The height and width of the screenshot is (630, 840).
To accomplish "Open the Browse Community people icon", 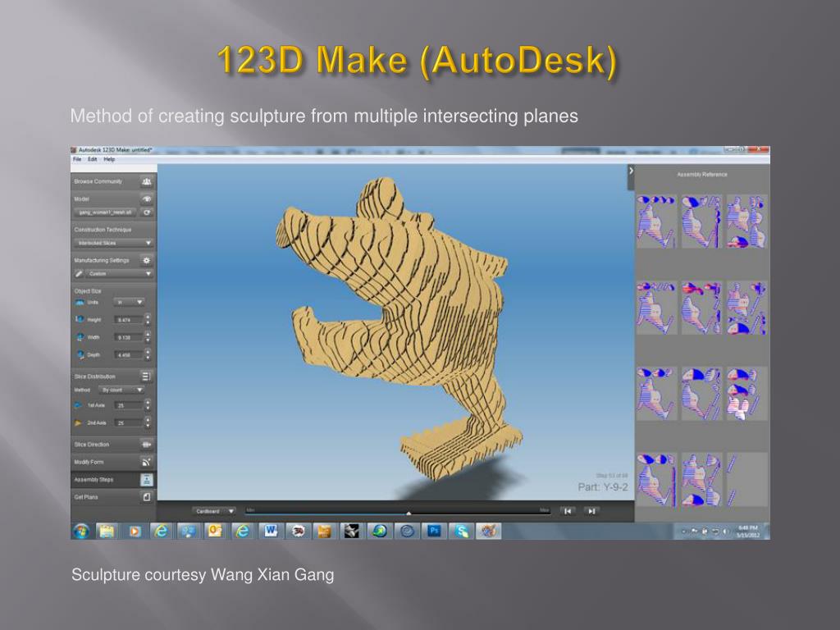I will pyautogui.click(x=147, y=181).
